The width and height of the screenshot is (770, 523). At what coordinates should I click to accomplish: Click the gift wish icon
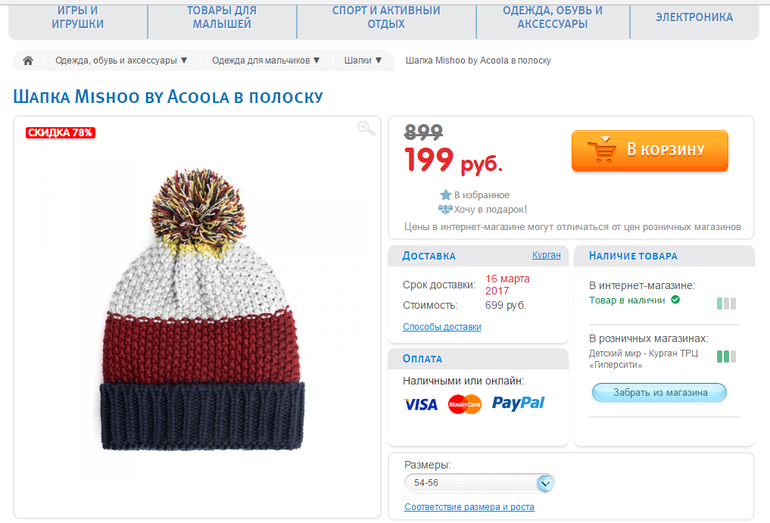point(446,210)
